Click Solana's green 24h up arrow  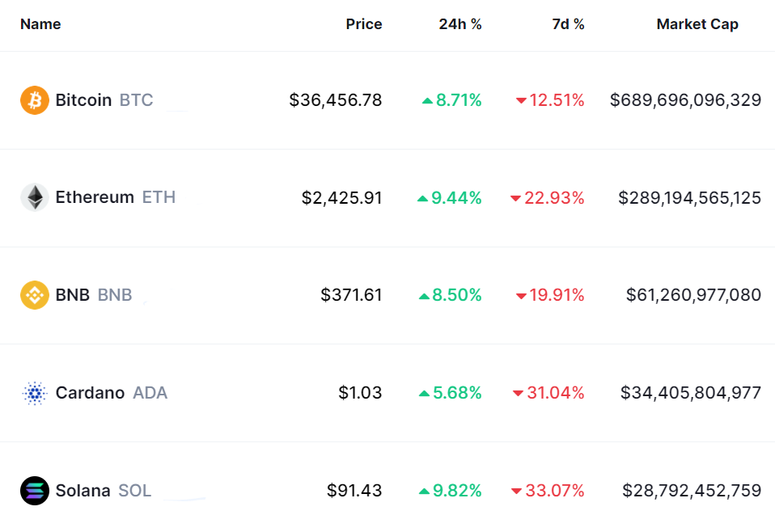[424, 491]
